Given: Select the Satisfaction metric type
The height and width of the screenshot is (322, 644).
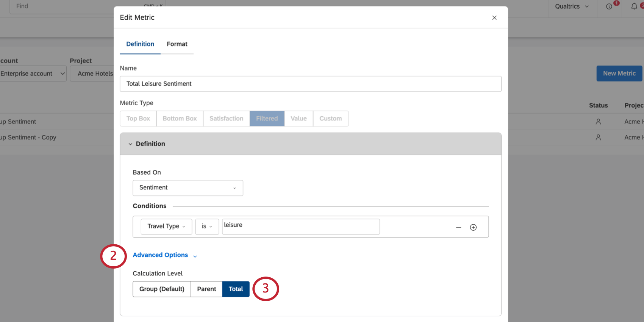Looking at the screenshot, I should (x=227, y=119).
